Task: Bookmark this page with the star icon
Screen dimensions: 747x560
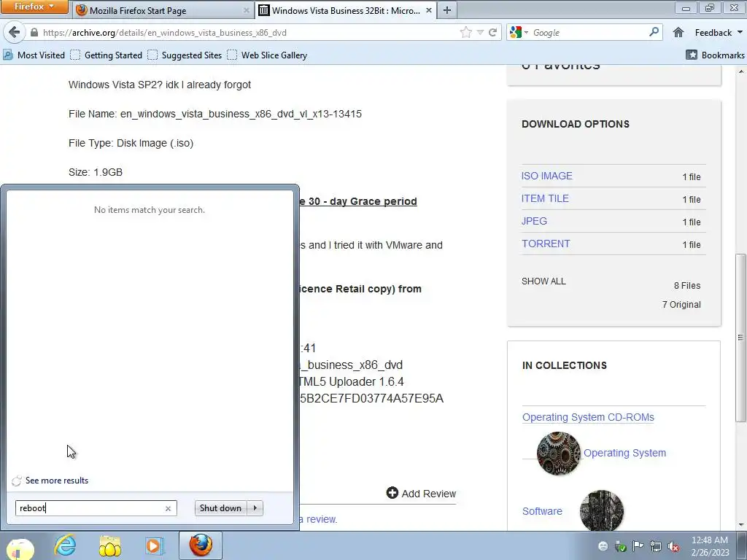Action: [x=466, y=32]
